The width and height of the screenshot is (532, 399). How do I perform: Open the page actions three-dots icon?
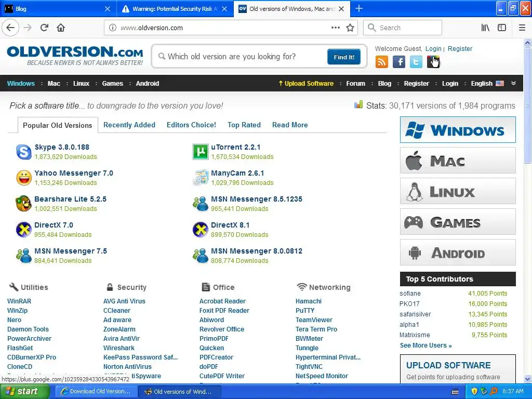pos(335,28)
